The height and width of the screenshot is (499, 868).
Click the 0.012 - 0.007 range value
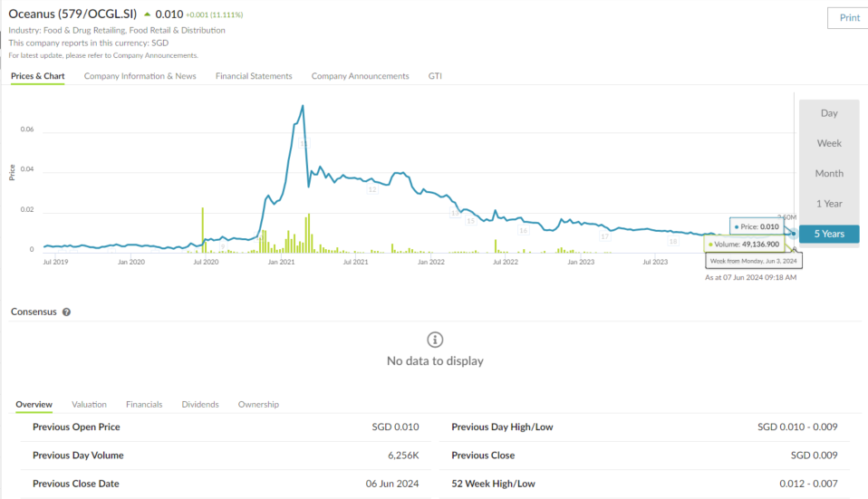click(x=808, y=484)
